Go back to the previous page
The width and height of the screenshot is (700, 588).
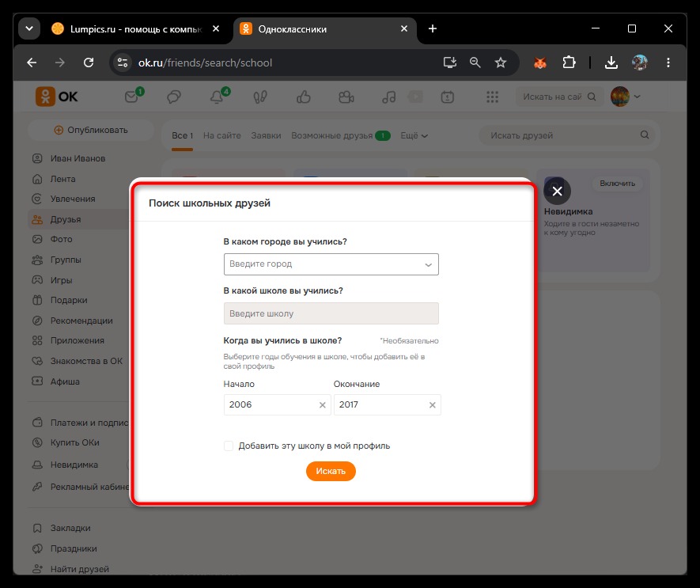pos(32,63)
